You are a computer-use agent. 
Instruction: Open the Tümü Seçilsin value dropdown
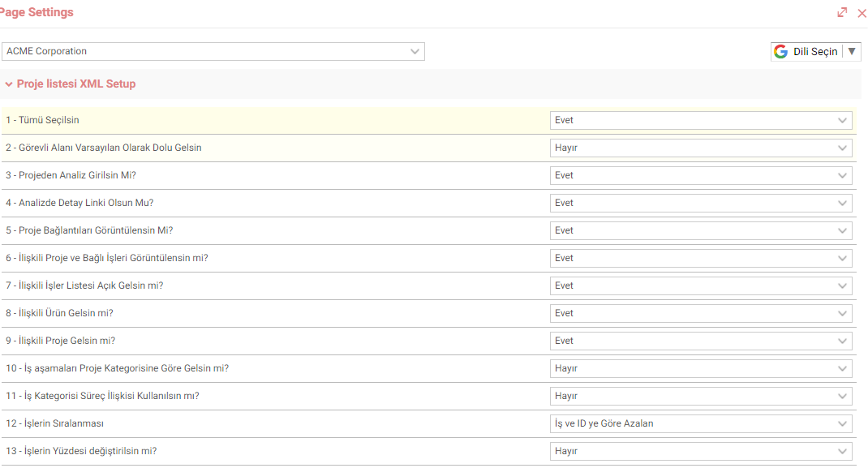pos(701,121)
